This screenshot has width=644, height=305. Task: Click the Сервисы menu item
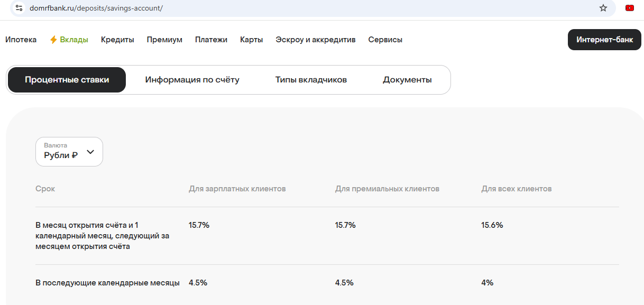coord(385,40)
